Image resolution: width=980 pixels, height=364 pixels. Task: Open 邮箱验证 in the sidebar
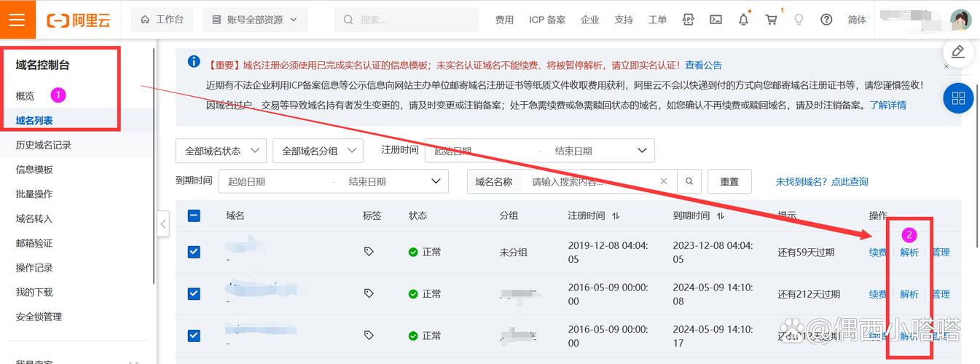point(34,243)
